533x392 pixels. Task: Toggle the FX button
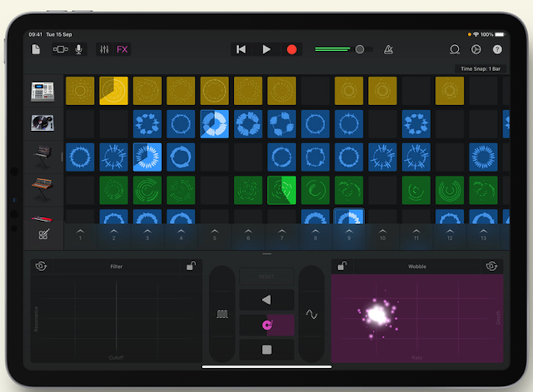click(122, 50)
